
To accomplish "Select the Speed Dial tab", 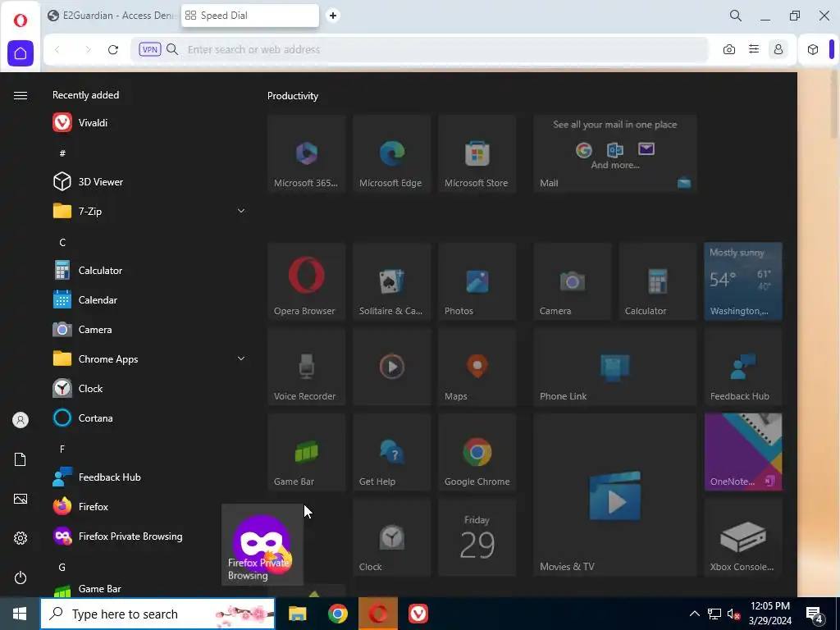I will point(249,16).
